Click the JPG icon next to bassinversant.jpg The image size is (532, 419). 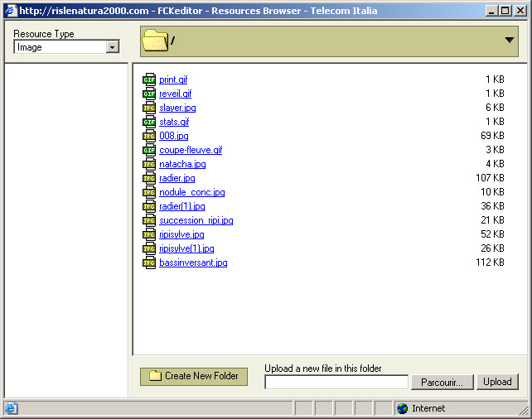click(149, 262)
